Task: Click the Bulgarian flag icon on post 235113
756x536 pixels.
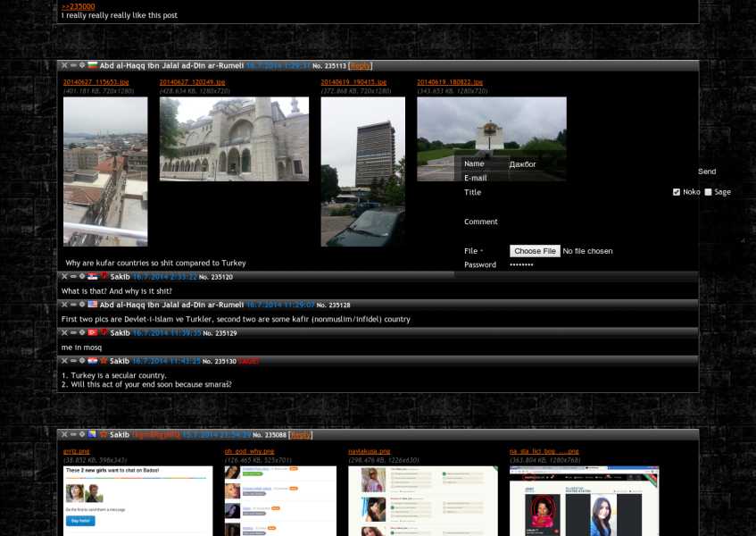Action: [93, 65]
